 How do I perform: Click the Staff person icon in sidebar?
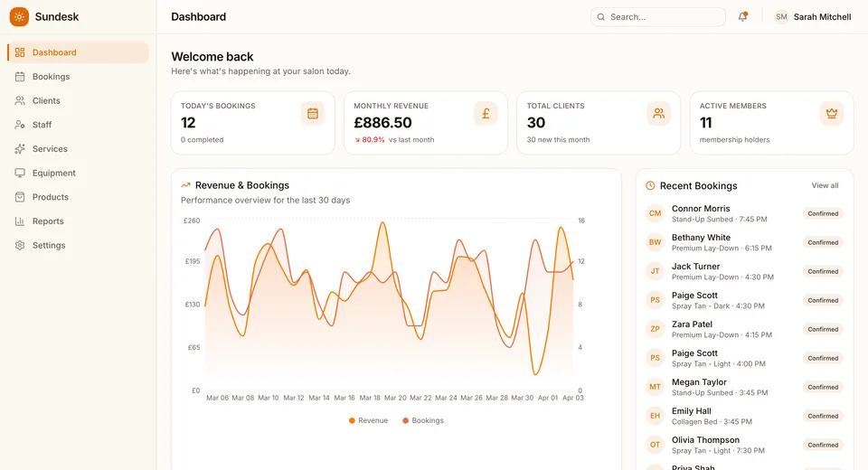click(20, 125)
